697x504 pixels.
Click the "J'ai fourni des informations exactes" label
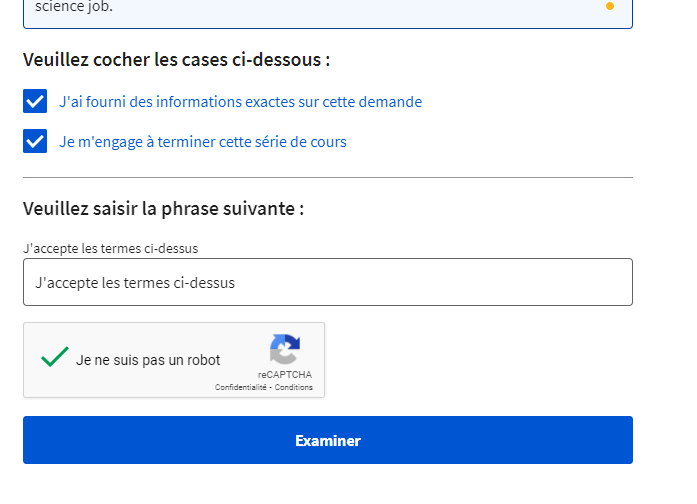[240, 102]
